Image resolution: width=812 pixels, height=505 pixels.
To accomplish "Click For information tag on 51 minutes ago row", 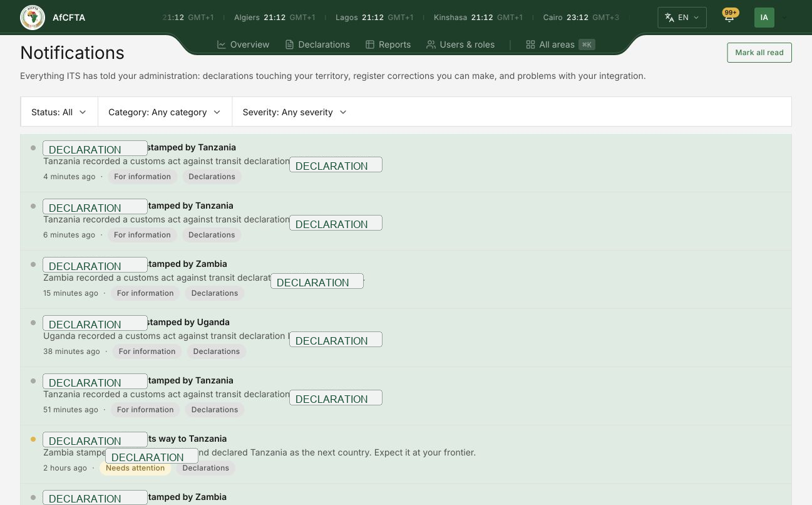I will (x=145, y=410).
